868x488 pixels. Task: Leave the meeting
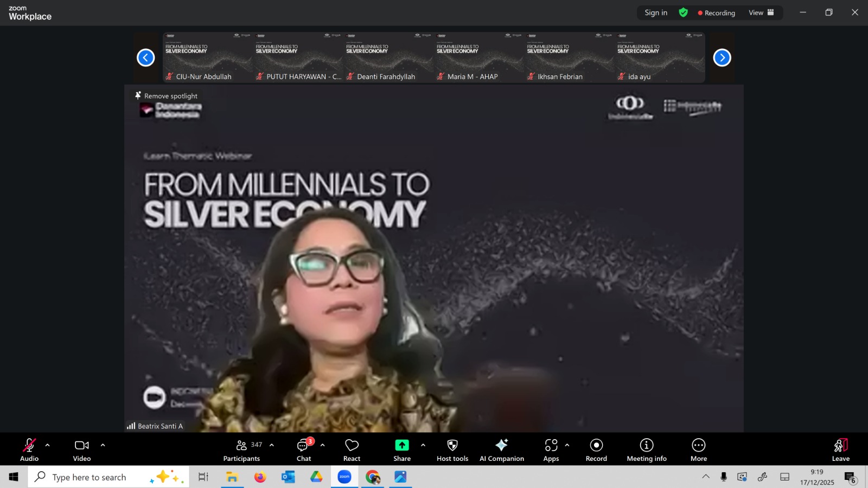coord(840,450)
